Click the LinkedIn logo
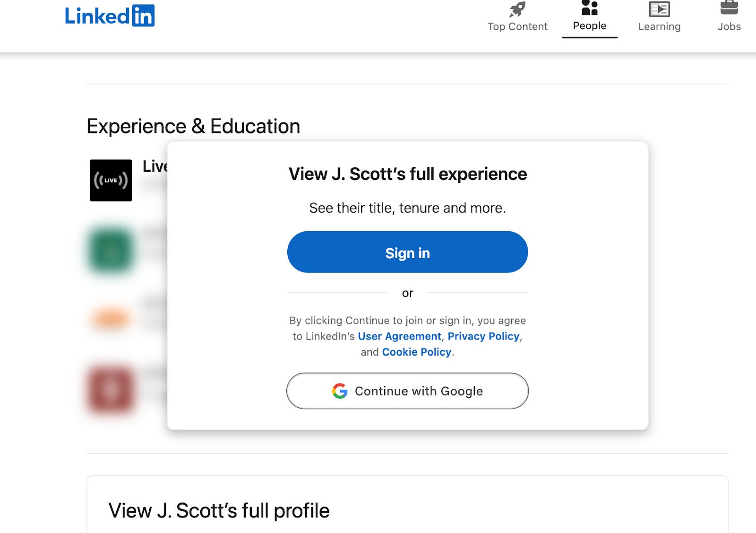The height and width of the screenshot is (533, 756). (x=110, y=16)
